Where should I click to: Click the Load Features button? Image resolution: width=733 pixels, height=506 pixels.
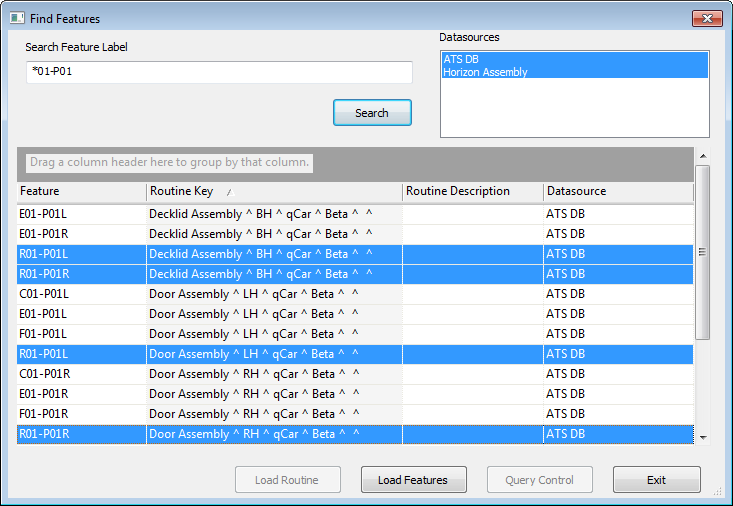point(412,480)
